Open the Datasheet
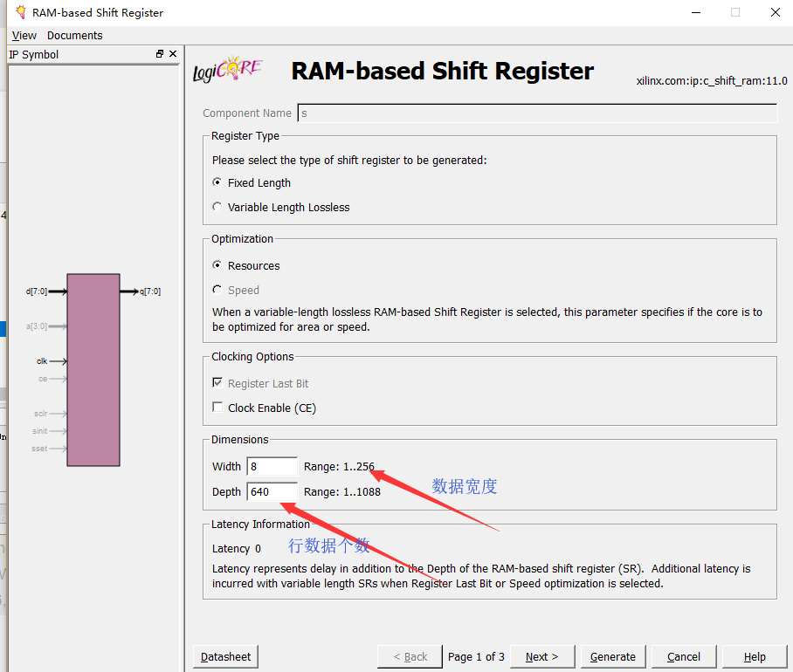The image size is (793, 672). (224, 656)
